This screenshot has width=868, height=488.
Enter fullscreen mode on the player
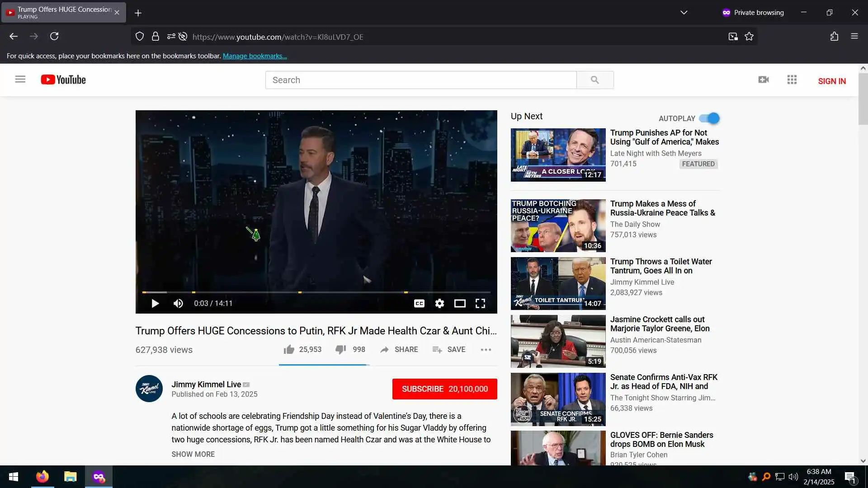(x=480, y=303)
